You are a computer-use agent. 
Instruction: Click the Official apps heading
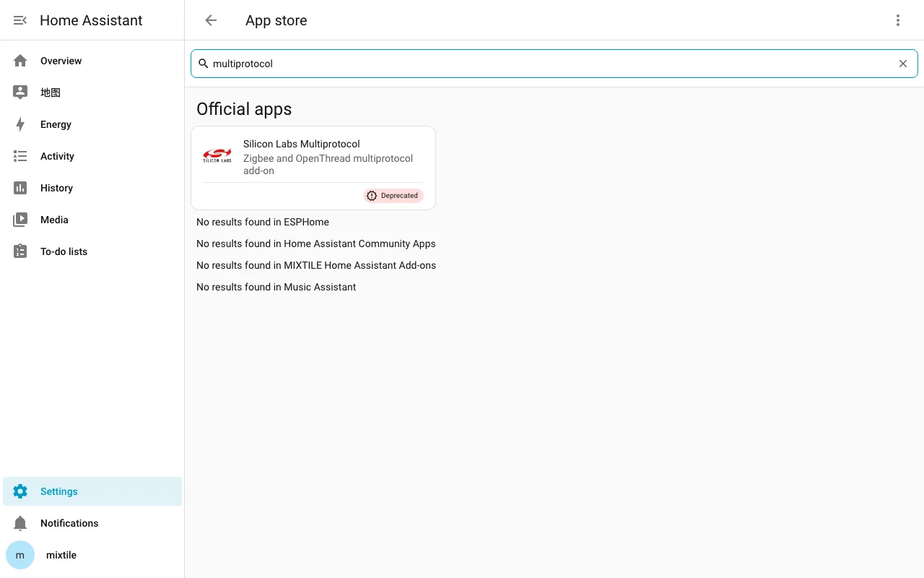(244, 109)
